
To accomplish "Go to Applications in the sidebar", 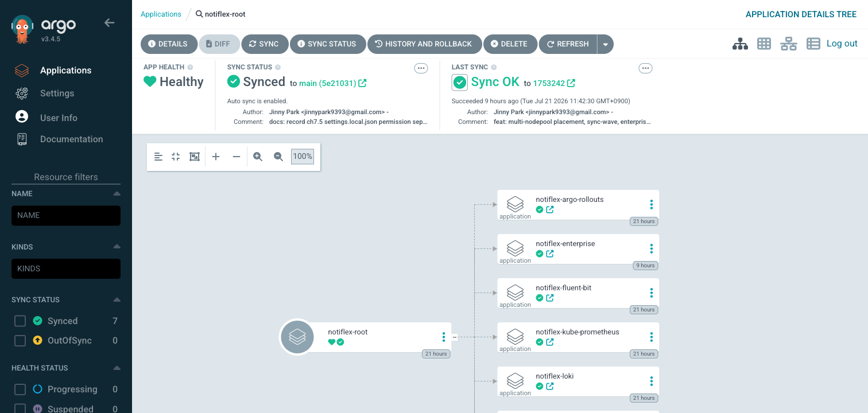I will coord(65,70).
